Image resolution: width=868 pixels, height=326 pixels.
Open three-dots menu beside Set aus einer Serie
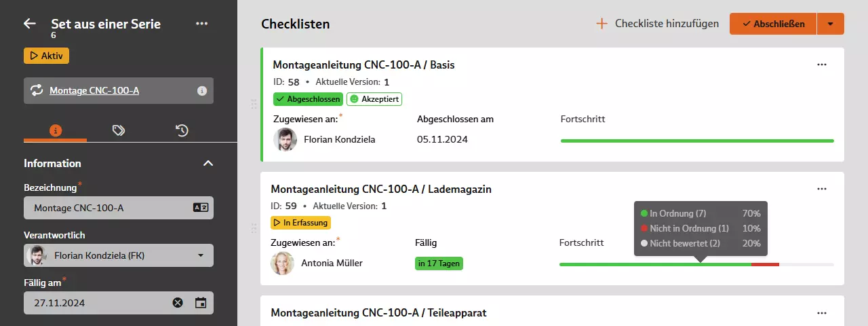pos(201,24)
